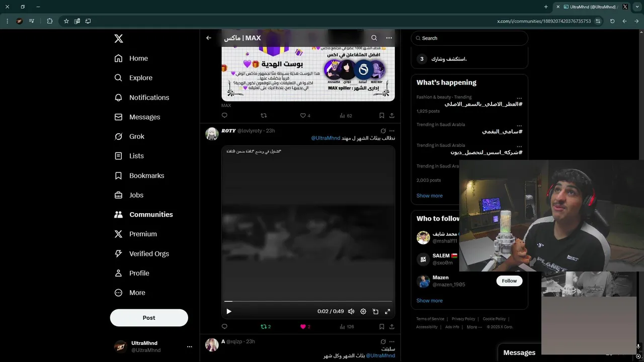
Task: Open browser media controls icon
Action: coord(32,21)
